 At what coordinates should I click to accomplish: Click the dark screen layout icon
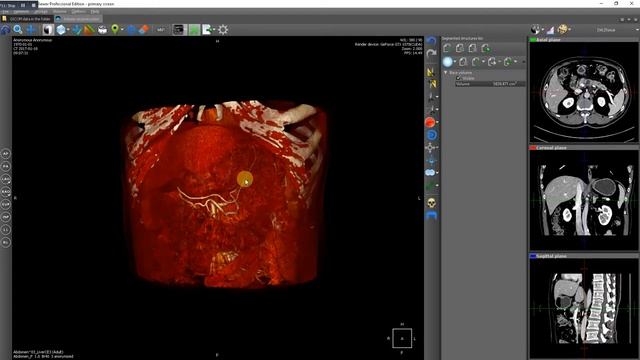(178, 29)
